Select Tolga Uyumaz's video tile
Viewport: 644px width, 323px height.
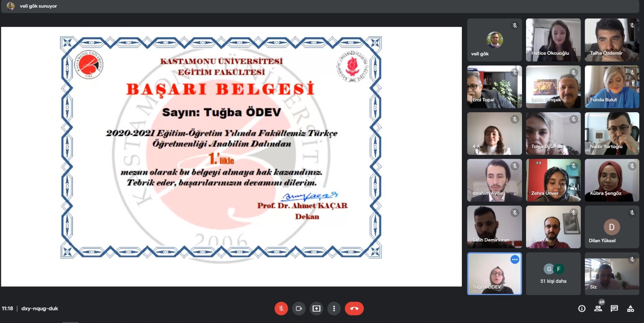tap(553, 134)
